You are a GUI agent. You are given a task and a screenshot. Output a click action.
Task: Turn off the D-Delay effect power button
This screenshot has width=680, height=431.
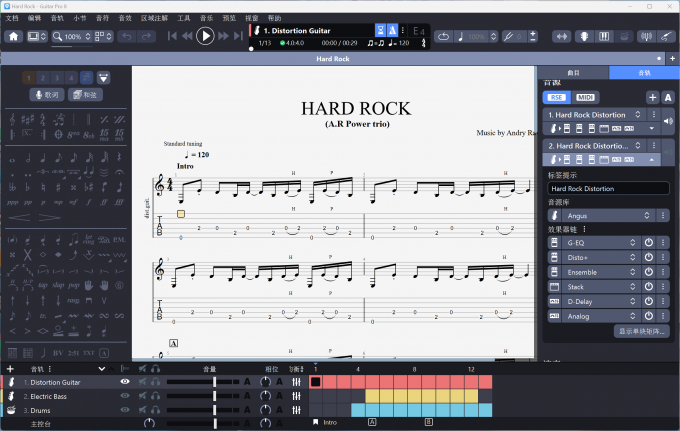[648, 301]
